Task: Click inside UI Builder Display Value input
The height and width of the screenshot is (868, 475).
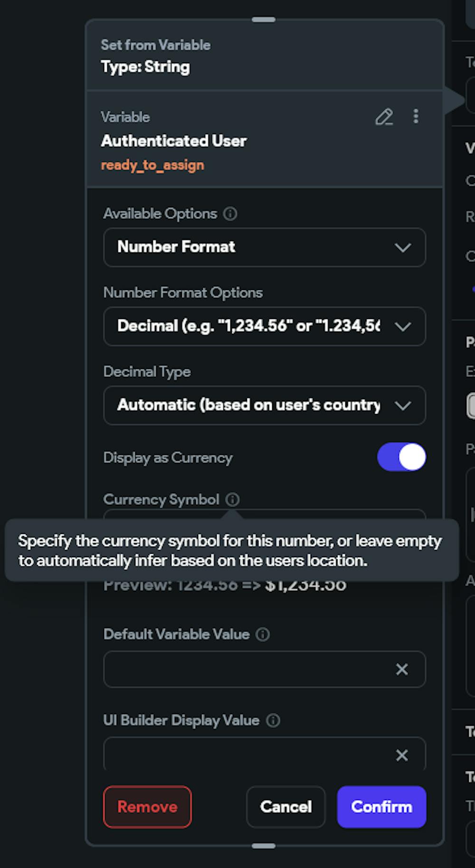Action: [247, 755]
